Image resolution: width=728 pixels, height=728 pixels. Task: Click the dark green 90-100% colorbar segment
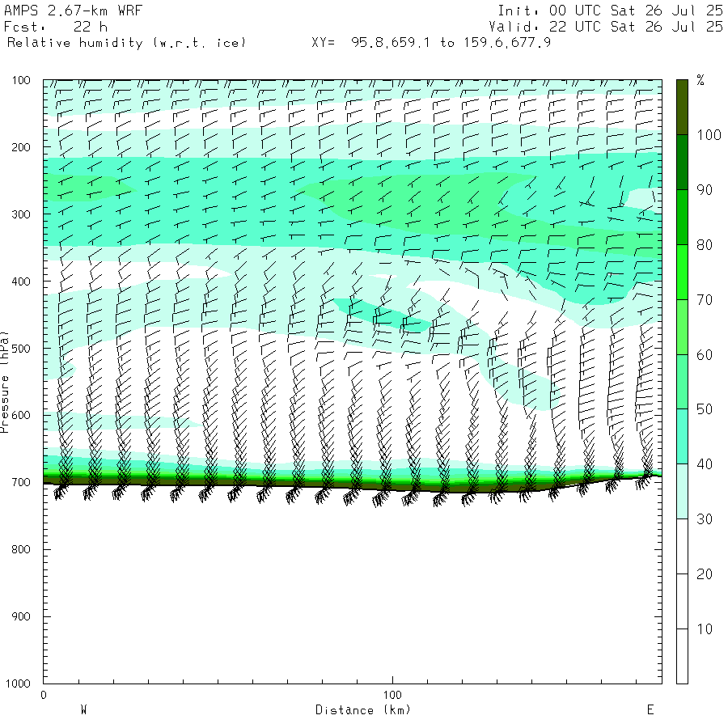click(682, 162)
